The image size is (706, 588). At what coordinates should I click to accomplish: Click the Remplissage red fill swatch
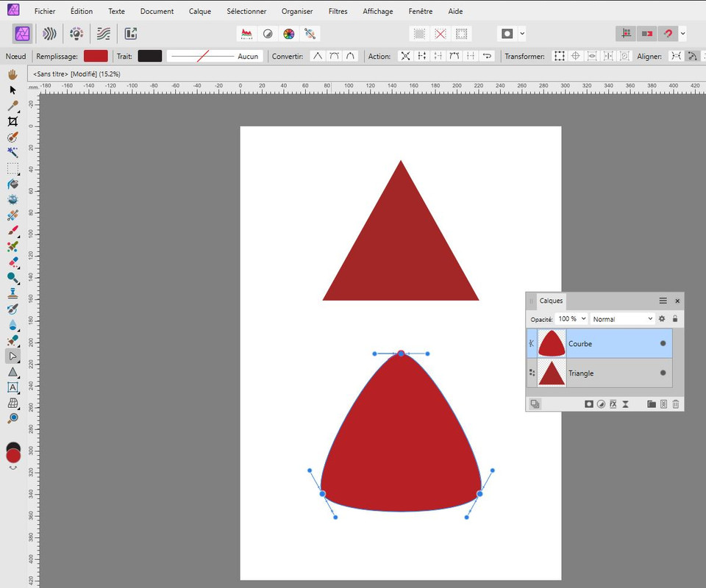tap(96, 57)
